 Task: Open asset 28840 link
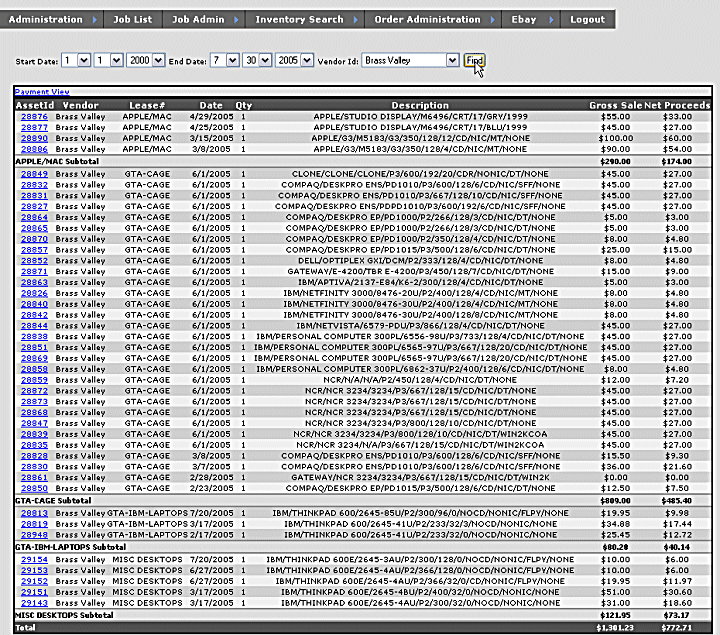(x=34, y=304)
